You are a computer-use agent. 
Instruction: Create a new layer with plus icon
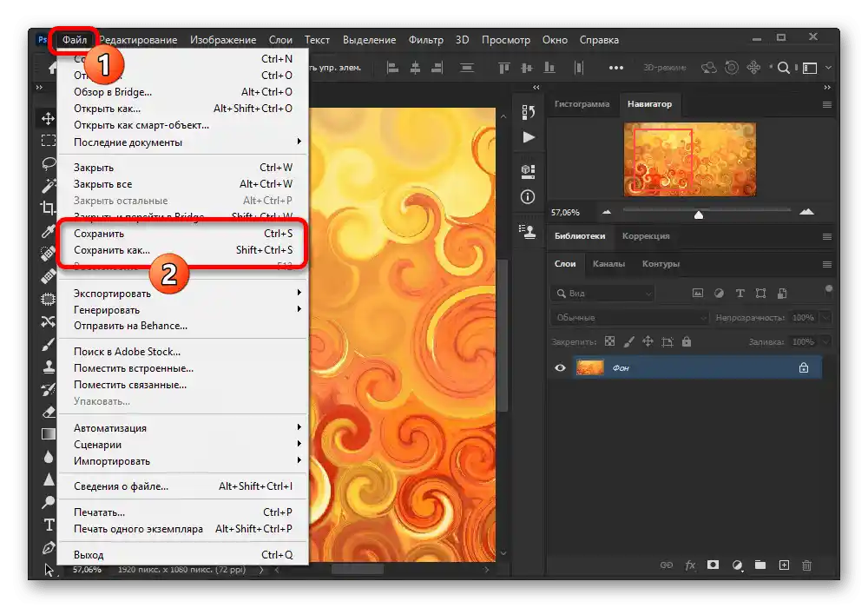[x=784, y=565]
